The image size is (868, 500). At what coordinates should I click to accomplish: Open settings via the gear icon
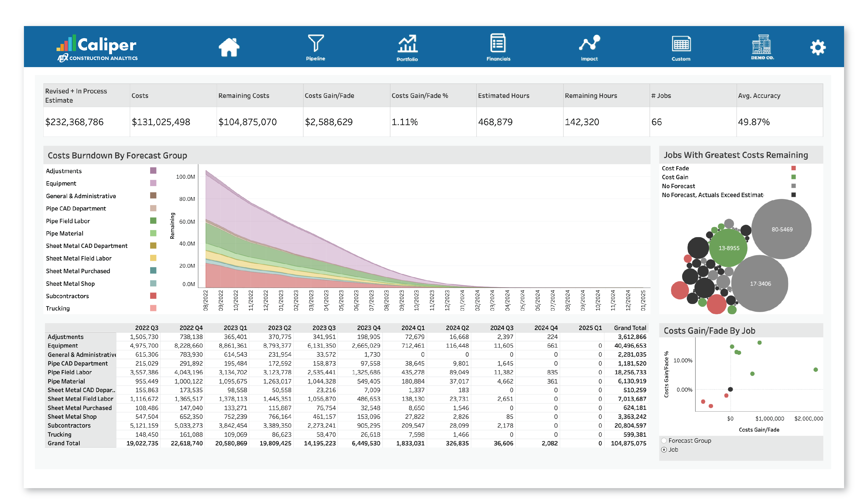[818, 47]
